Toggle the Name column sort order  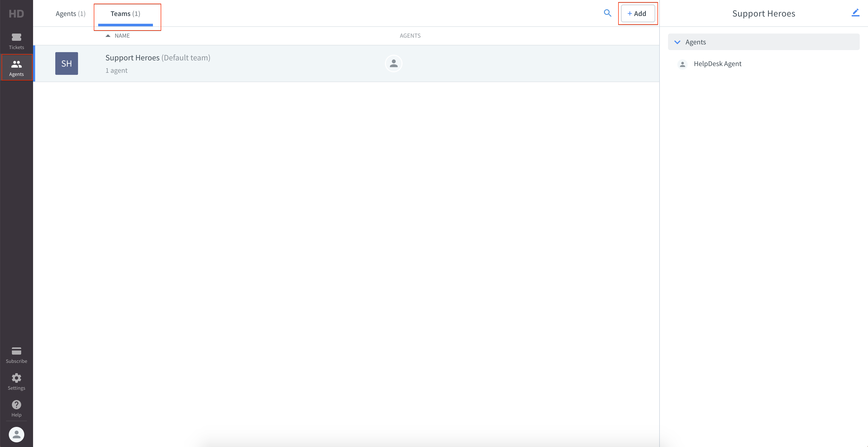pos(117,35)
